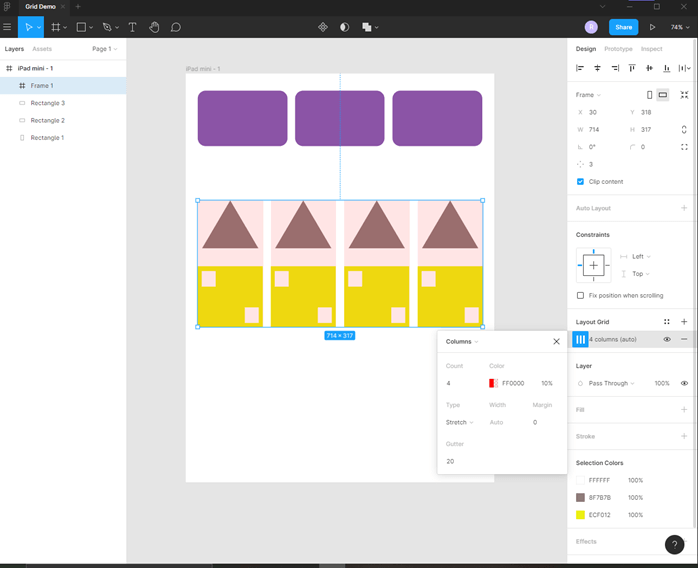Select the Comment tool
This screenshot has height=568, width=698.
[x=175, y=27]
